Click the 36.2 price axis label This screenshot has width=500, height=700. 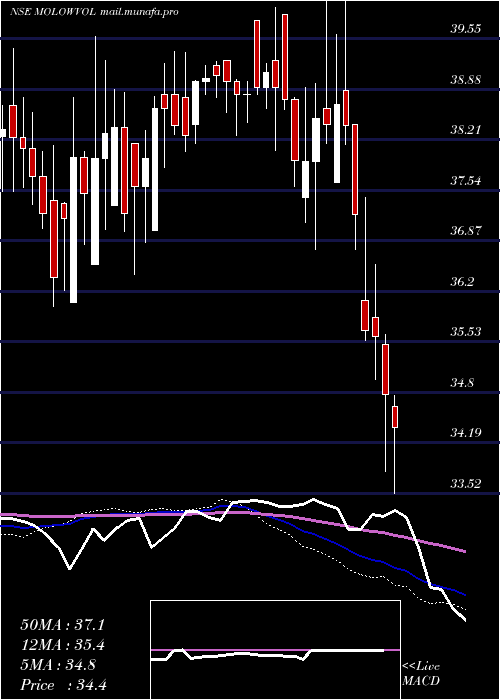point(462,282)
